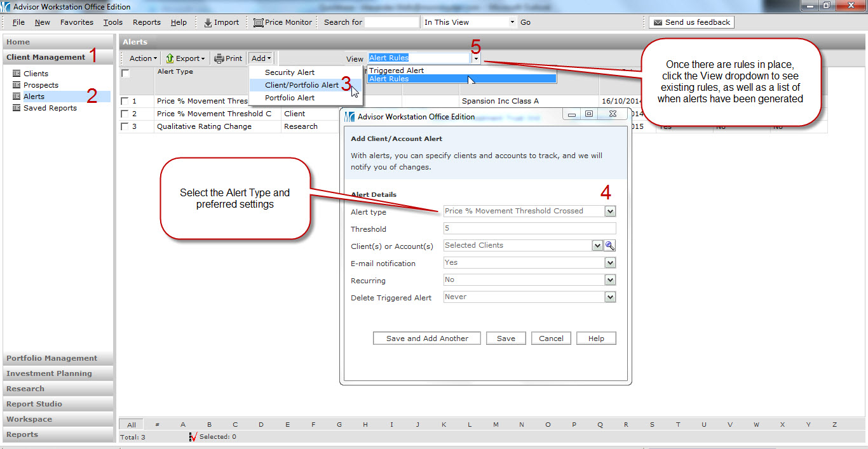
Task: Open the Favorites menu
Action: click(76, 22)
